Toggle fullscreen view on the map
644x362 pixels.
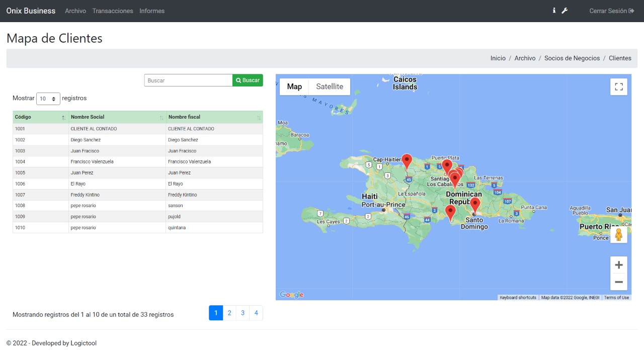pyautogui.click(x=619, y=86)
